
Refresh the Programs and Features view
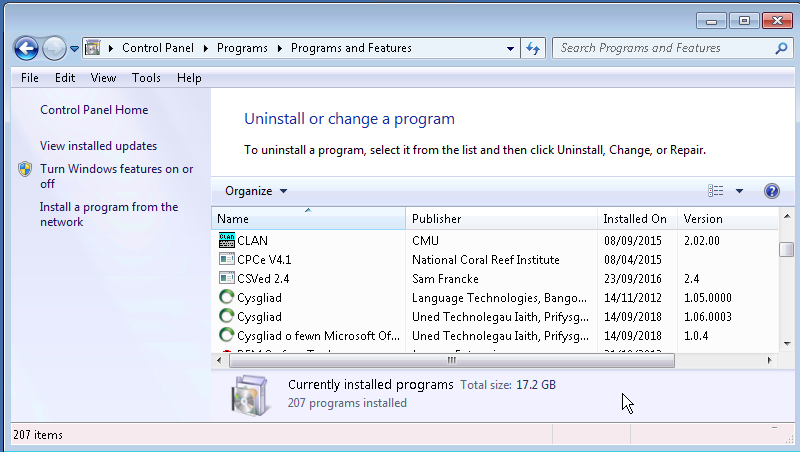pos(533,48)
